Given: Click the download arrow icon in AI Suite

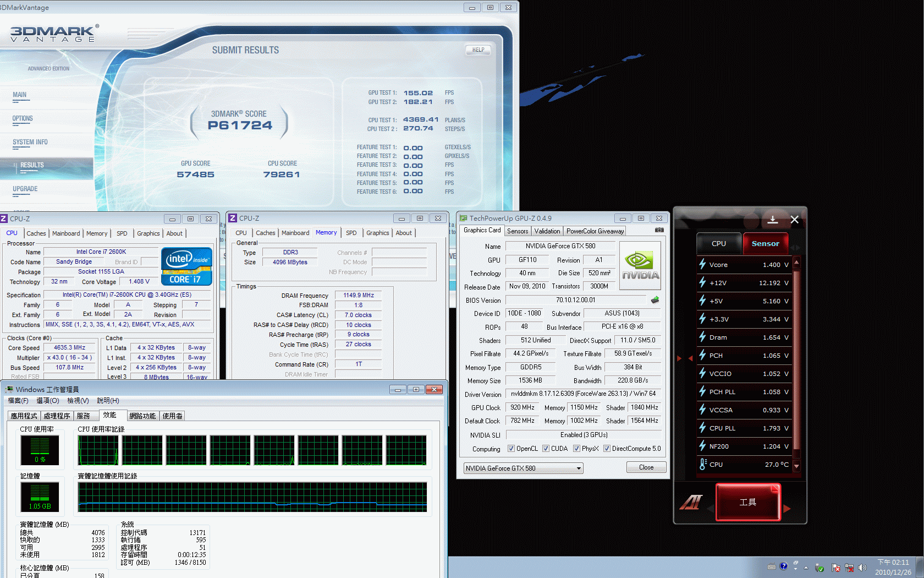Looking at the screenshot, I should 773,220.
